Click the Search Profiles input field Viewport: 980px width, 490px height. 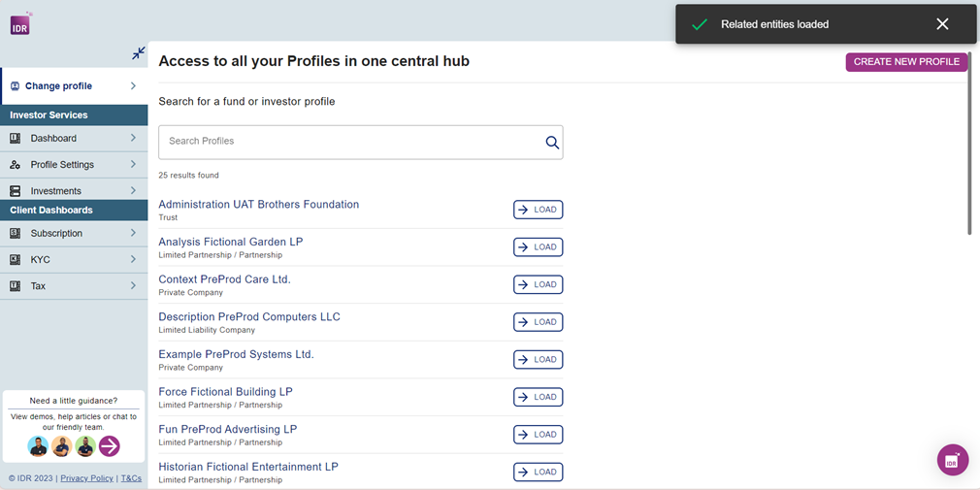click(x=349, y=142)
